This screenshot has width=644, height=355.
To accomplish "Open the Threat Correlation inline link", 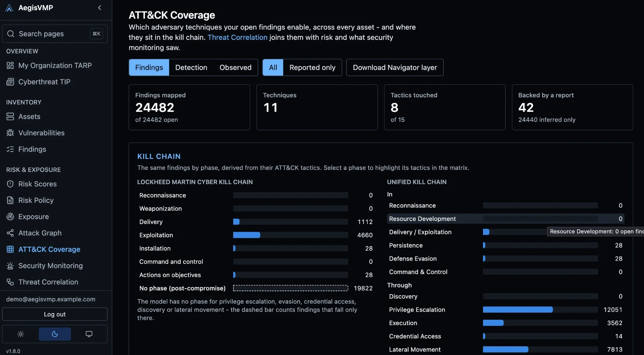I will tap(237, 37).
